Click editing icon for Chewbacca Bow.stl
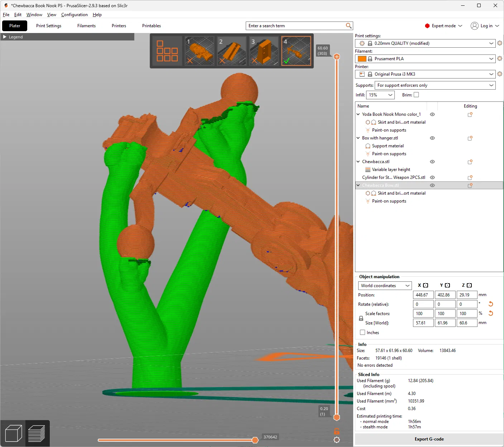 [x=470, y=185]
